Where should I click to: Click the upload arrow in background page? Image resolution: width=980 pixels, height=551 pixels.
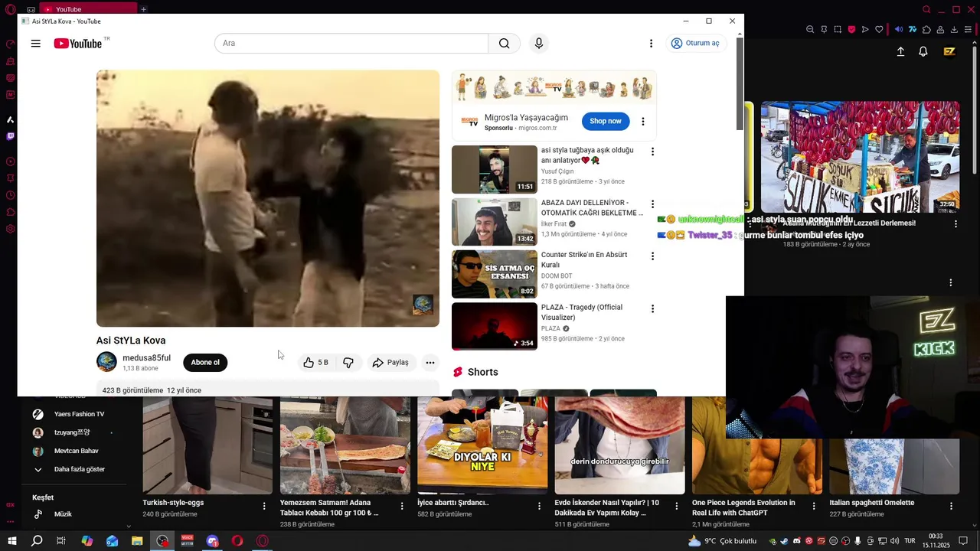[x=900, y=52]
